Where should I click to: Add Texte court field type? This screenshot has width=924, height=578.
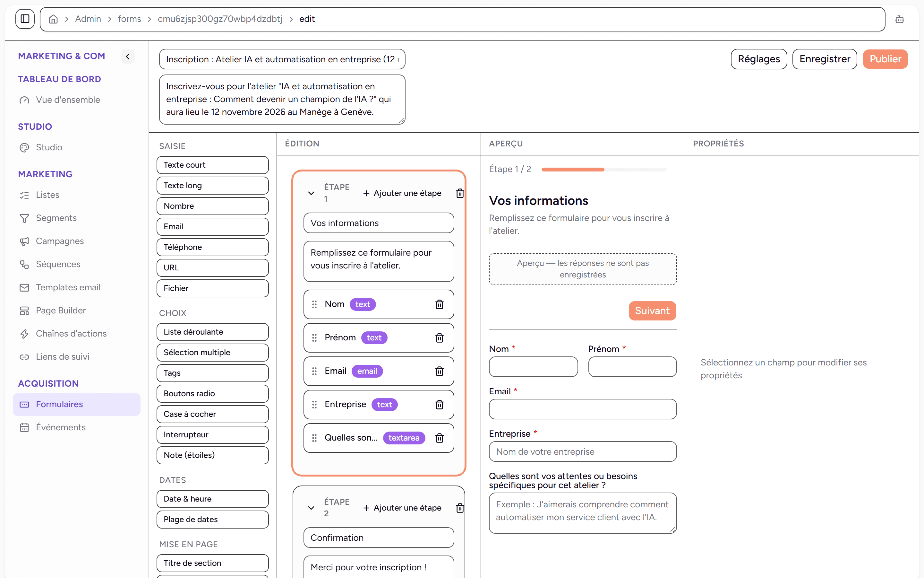[213, 165]
